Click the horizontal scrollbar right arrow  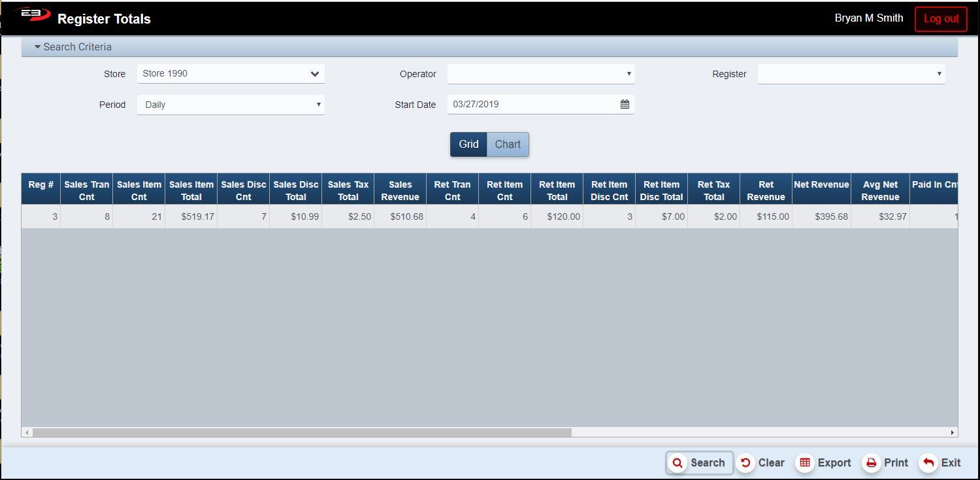coord(953,432)
